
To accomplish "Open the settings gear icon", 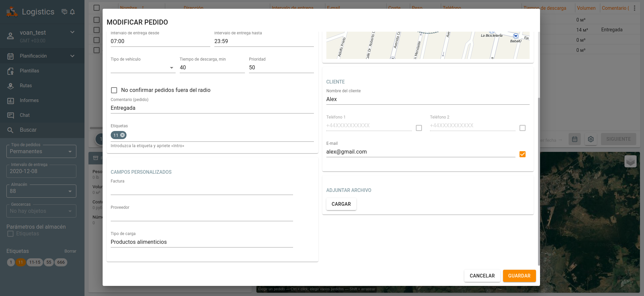I will point(591,139).
